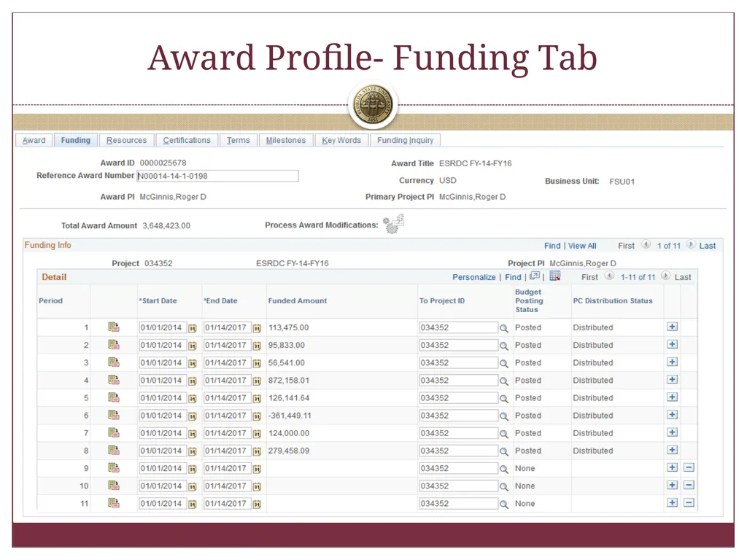The width and height of the screenshot is (747, 560).
Task: Select the Certifications tab
Action: [187, 140]
